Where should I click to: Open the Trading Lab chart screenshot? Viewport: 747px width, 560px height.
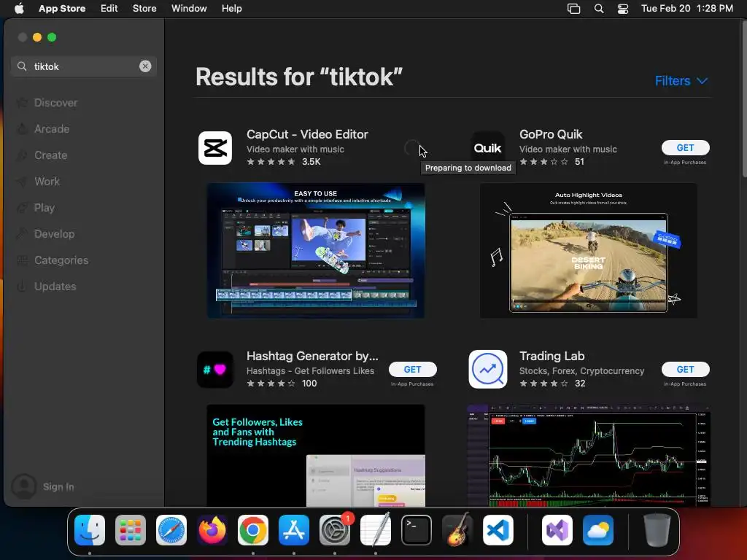[x=589, y=455]
